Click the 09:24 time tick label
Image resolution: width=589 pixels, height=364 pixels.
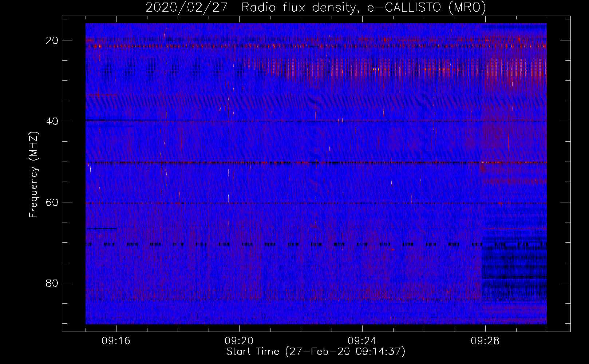[362, 341]
